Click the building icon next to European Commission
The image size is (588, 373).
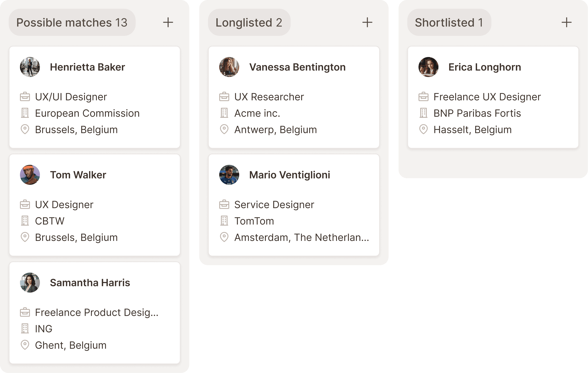pos(25,113)
